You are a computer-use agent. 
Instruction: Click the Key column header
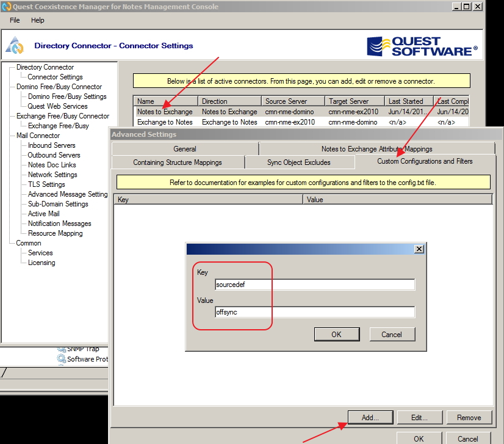[x=208, y=200]
